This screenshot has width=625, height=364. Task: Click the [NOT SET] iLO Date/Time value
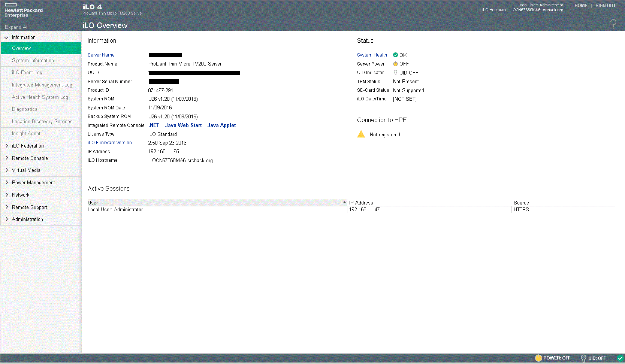coord(405,99)
